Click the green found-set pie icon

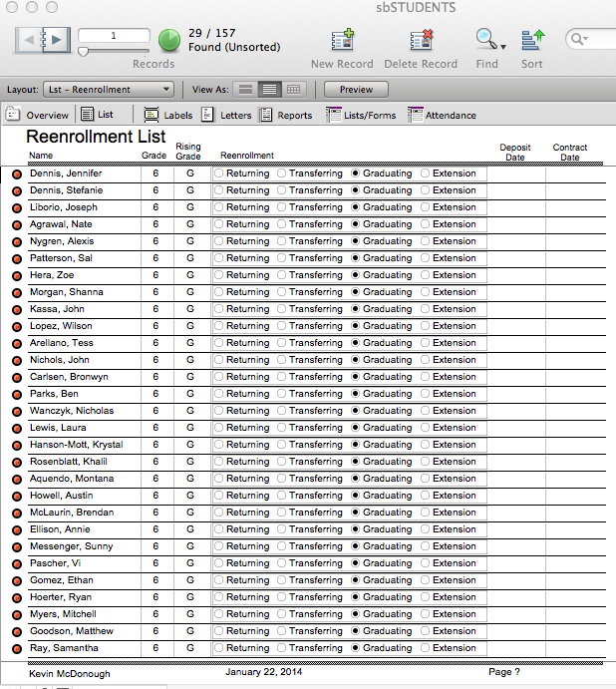pos(169,40)
